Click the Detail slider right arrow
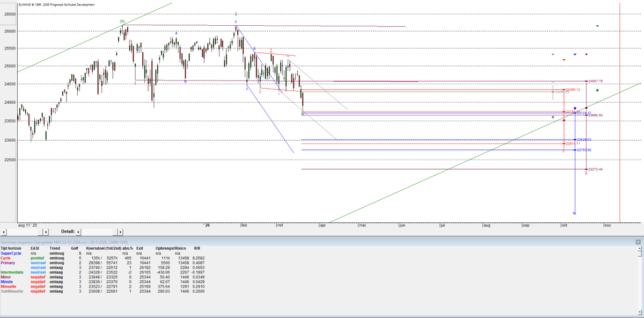 120,232
